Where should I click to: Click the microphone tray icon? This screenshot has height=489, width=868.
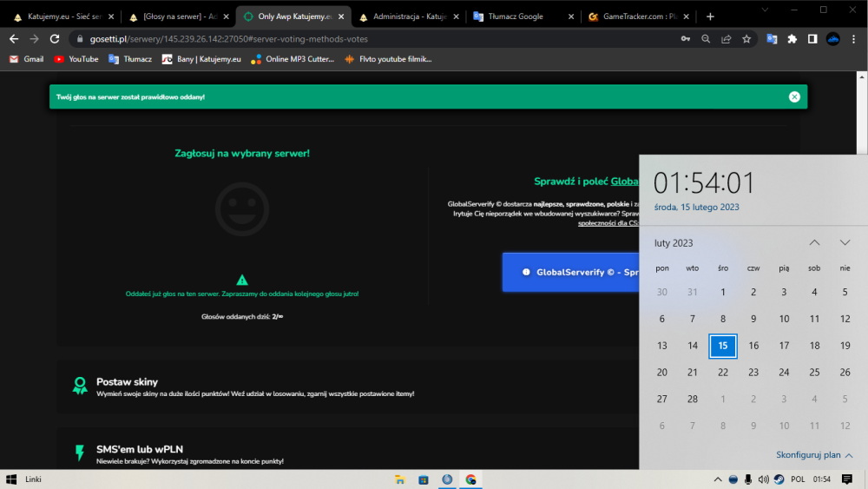[748, 479]
